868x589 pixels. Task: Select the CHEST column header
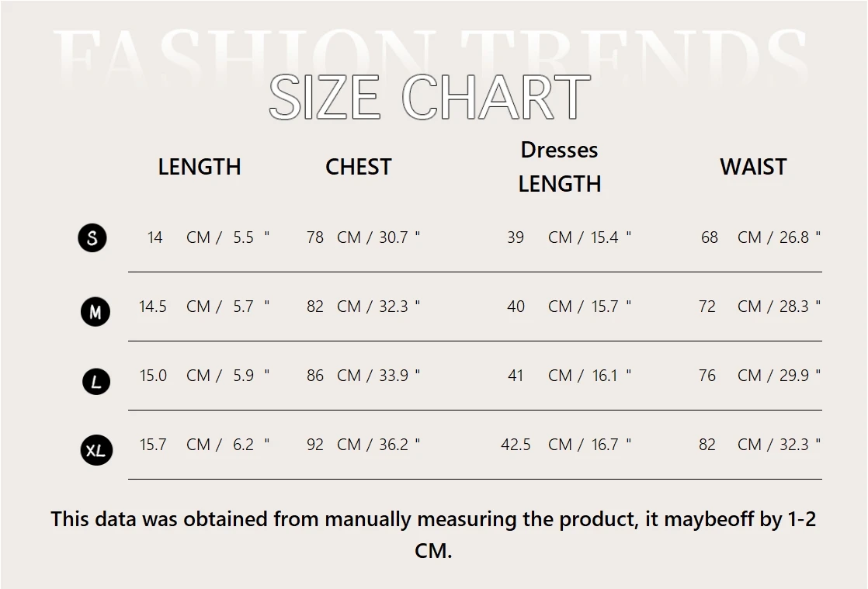[x=358, y=167]
